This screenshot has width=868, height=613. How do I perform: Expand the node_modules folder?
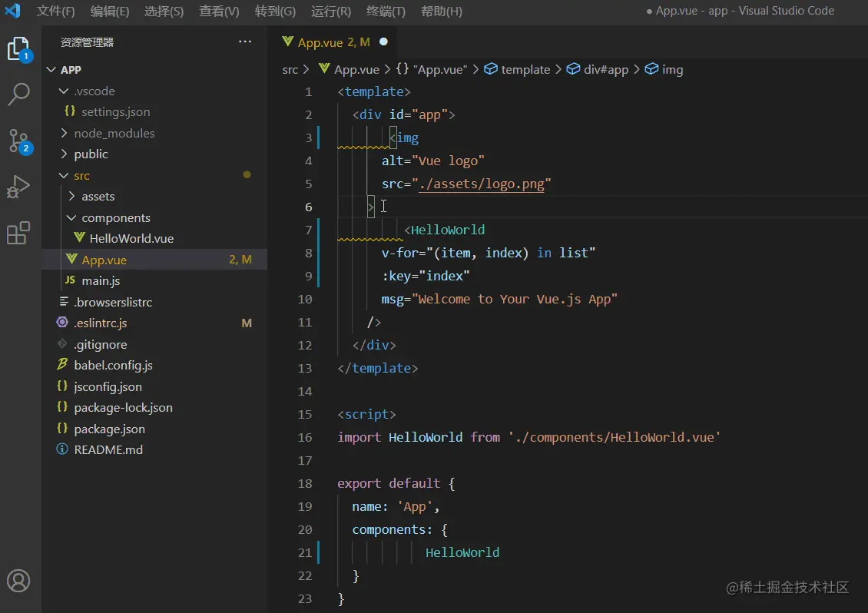(65, 133)
